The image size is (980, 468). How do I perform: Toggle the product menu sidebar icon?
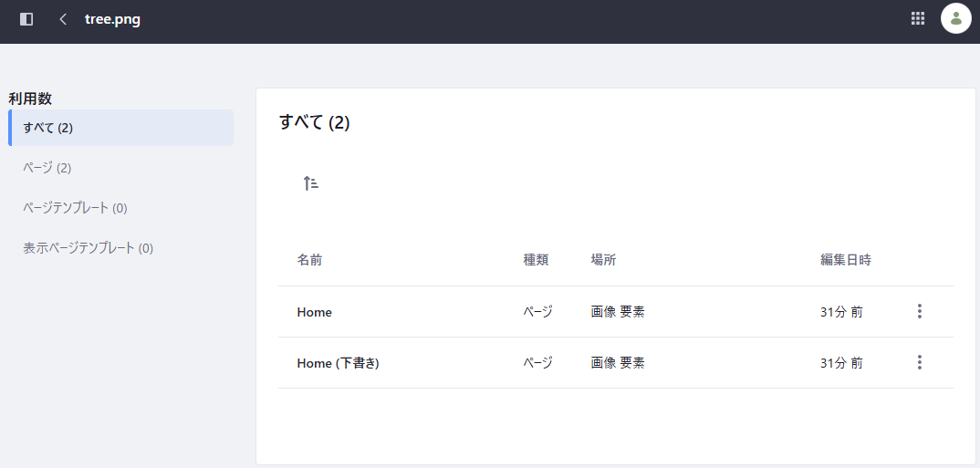(26, 19)
